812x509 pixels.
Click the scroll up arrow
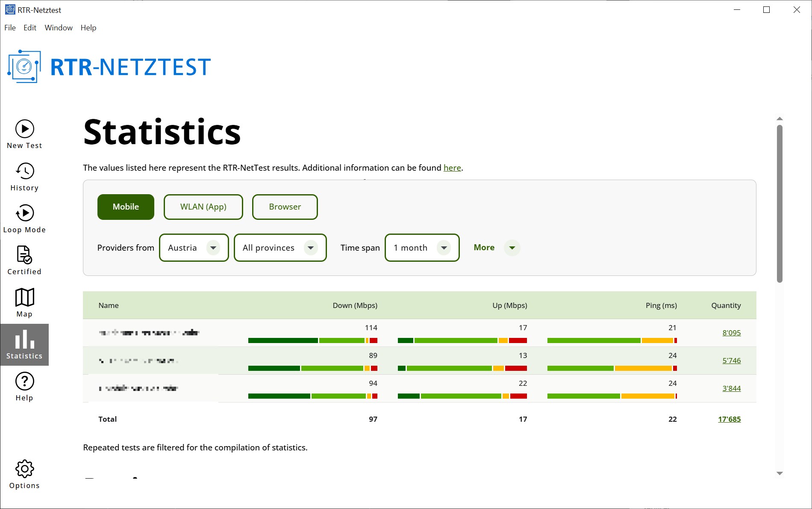pyautogui.click(x=780, y=118)
